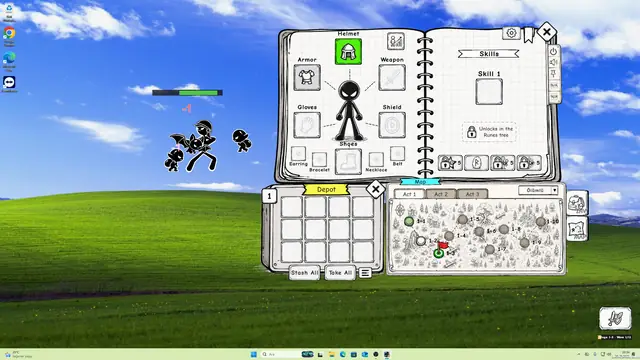Click the bookmark ribbon icon
Viewport: 640px width, 360px height.
[529, 35]
